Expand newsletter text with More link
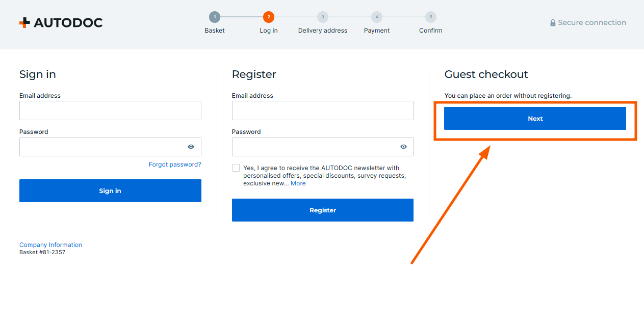The image size is (644, 329). (x=298, y=183)
